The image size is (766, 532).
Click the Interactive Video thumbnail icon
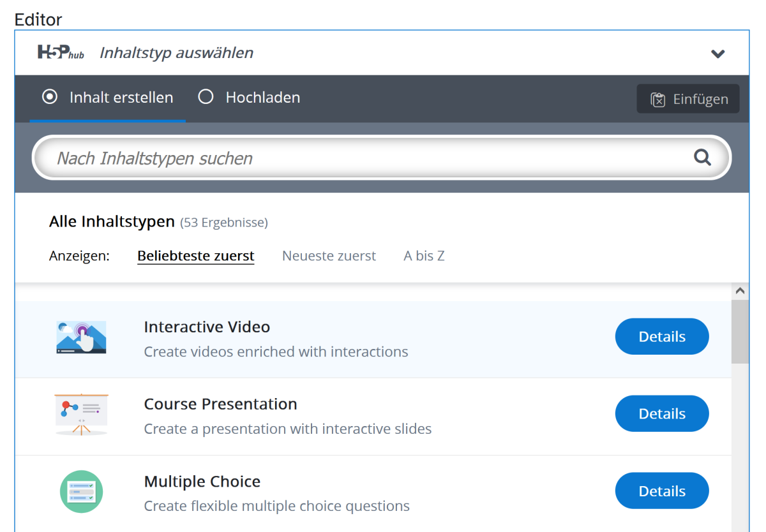point(81,337)
